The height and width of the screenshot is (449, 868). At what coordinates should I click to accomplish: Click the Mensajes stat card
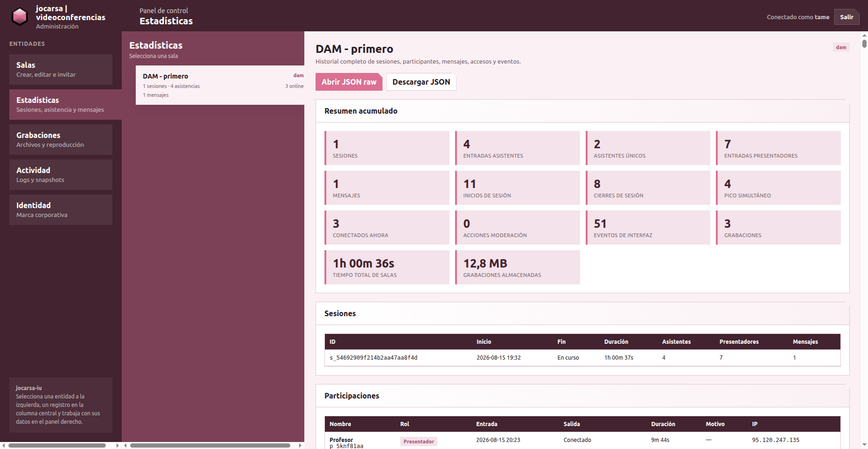click(387, 188)
